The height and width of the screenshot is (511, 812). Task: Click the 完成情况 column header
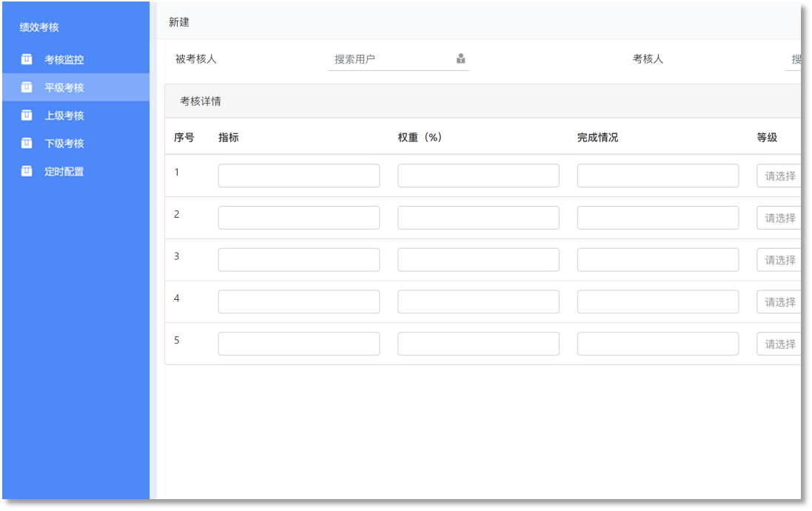[x=597, y=137]
